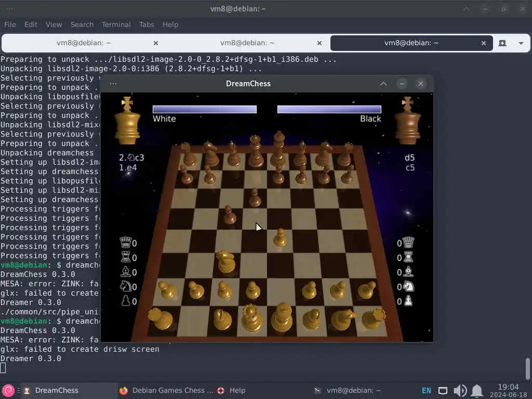Select the white queen piece
The image size is (532, 399).
[251, 318]
